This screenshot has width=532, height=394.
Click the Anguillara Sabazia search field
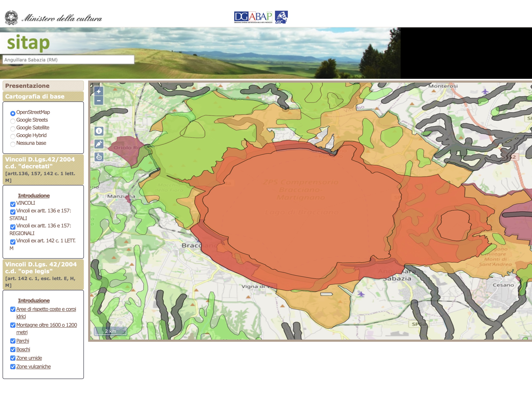click(68, 60)
